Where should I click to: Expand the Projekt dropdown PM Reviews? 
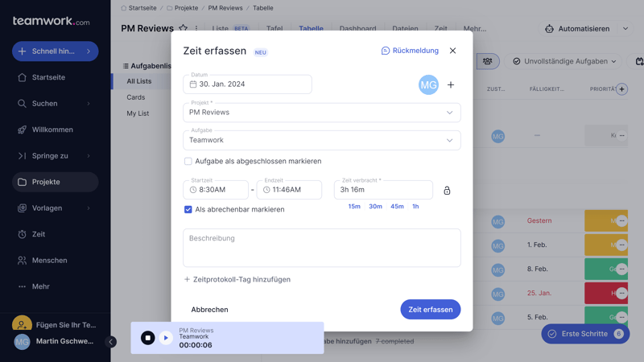click(321, 113)
